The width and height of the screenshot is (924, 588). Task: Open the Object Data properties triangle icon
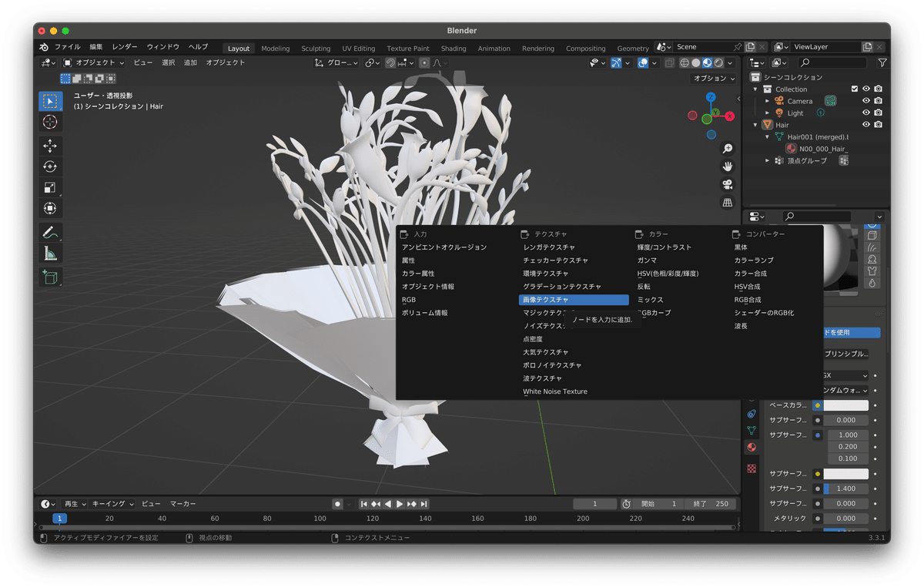coord(752,430)
